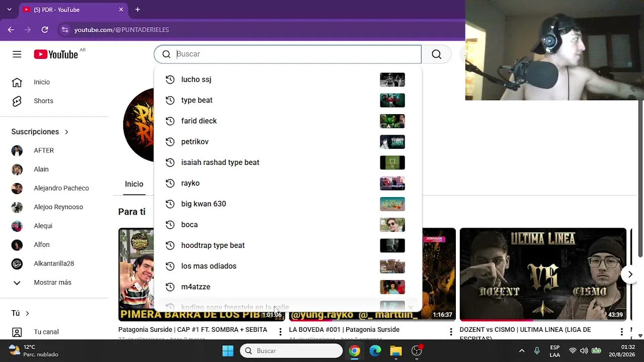
Task: Switch to the channel Inicio tab
Action: (x=134, y=184)
